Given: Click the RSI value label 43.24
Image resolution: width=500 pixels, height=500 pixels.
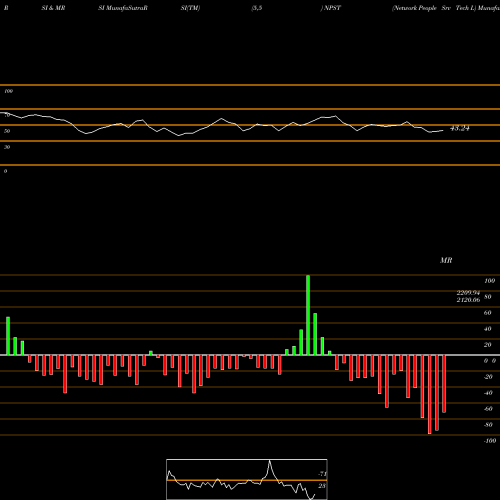Looking at the screenshot, I should [460, 128].
